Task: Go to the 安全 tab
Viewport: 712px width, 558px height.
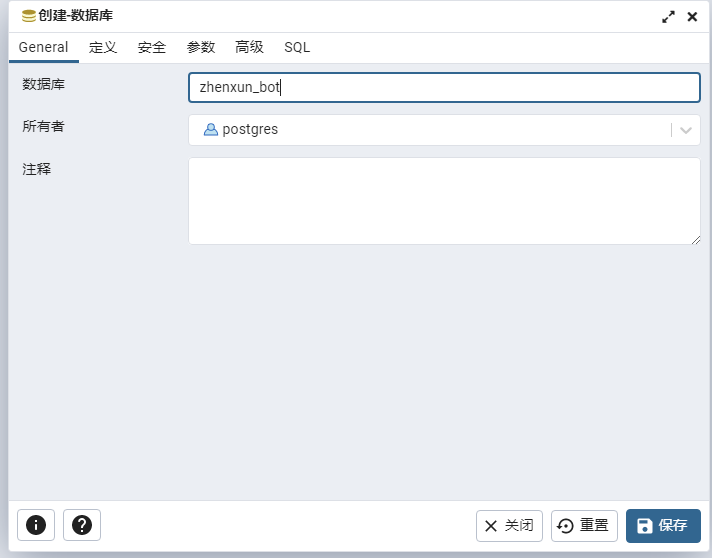Action: 152,47
